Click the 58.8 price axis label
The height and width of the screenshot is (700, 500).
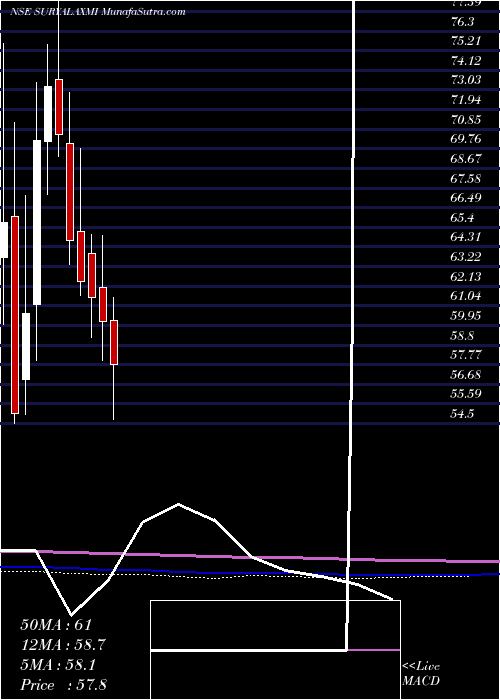[x=462, y=335]
